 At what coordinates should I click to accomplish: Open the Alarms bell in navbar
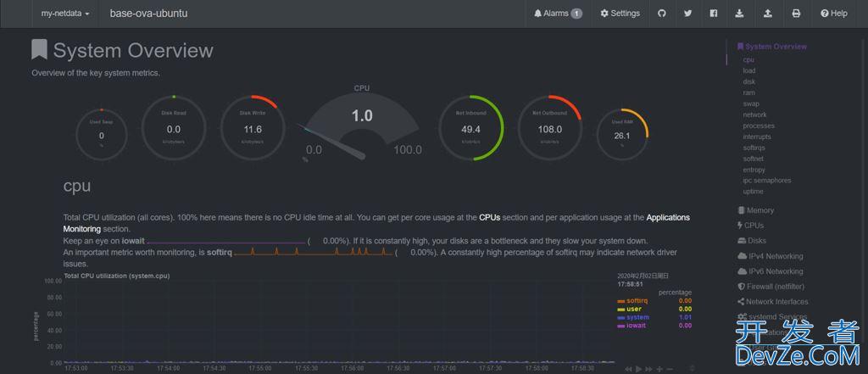(x=558, y=14)
